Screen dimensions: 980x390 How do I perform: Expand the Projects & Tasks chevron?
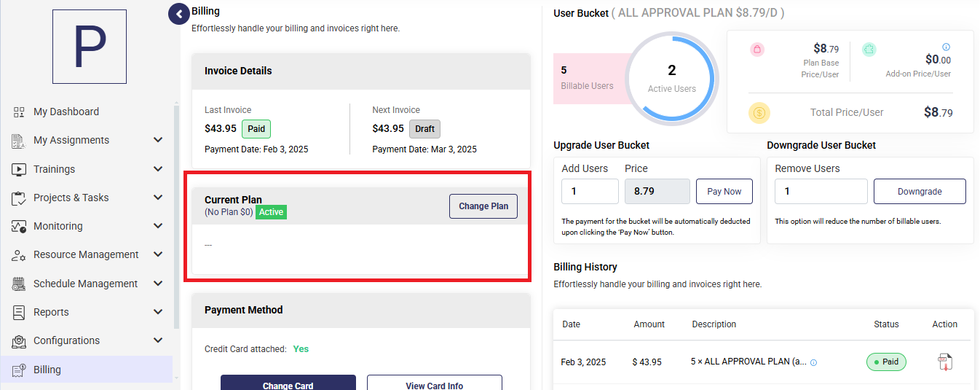point(158,198)
